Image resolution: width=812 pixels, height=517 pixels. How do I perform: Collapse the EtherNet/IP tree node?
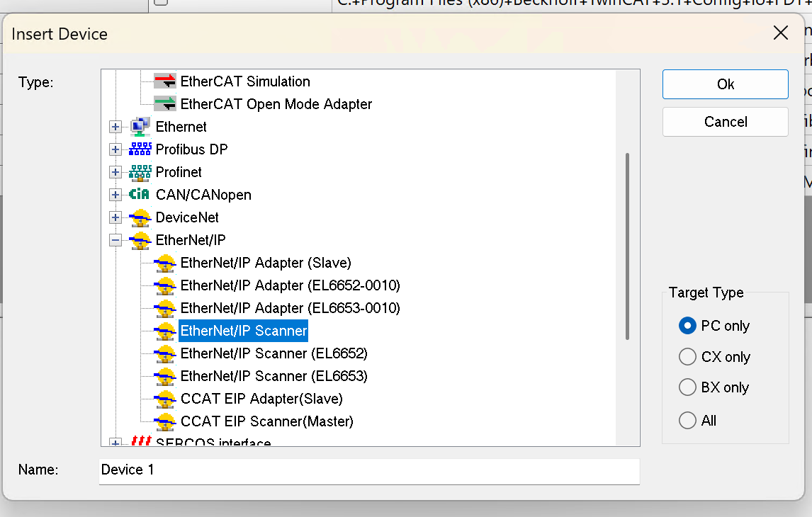click(x=115, y=240)
